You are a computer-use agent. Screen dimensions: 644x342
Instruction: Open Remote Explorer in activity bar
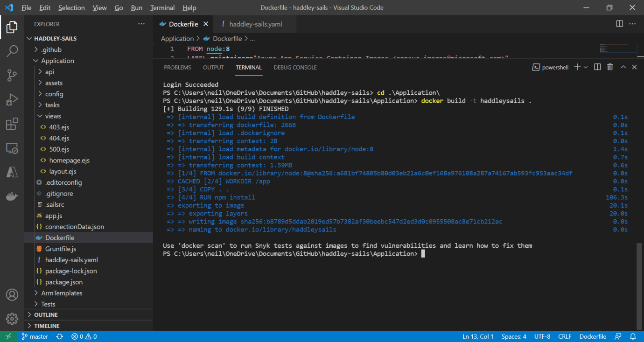pyautogui.click(x=12, y=148)
